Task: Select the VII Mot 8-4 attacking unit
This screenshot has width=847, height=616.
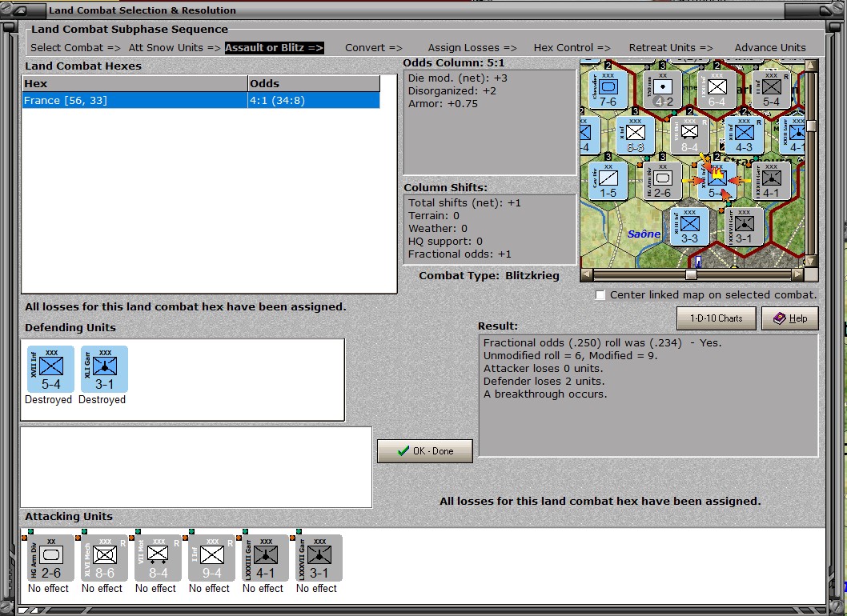Action: point(158,558)
